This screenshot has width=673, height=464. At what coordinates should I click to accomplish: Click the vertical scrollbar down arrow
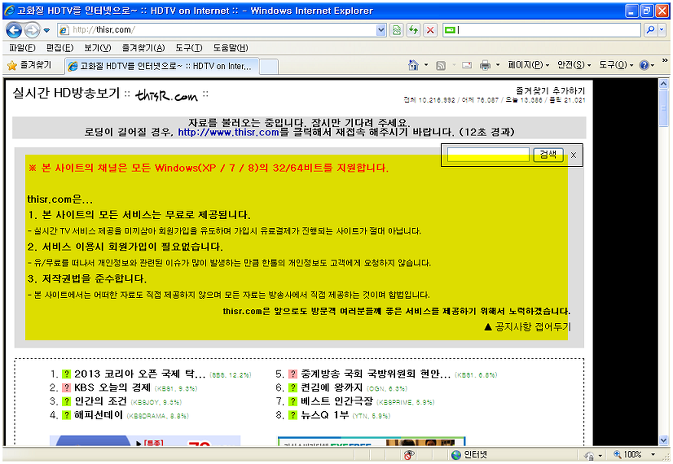664,440
